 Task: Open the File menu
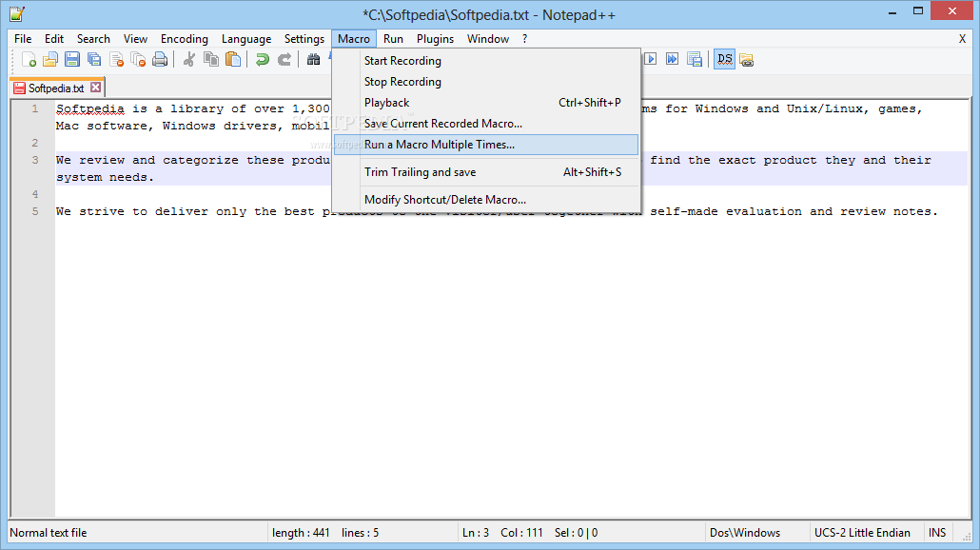[23, 39]
